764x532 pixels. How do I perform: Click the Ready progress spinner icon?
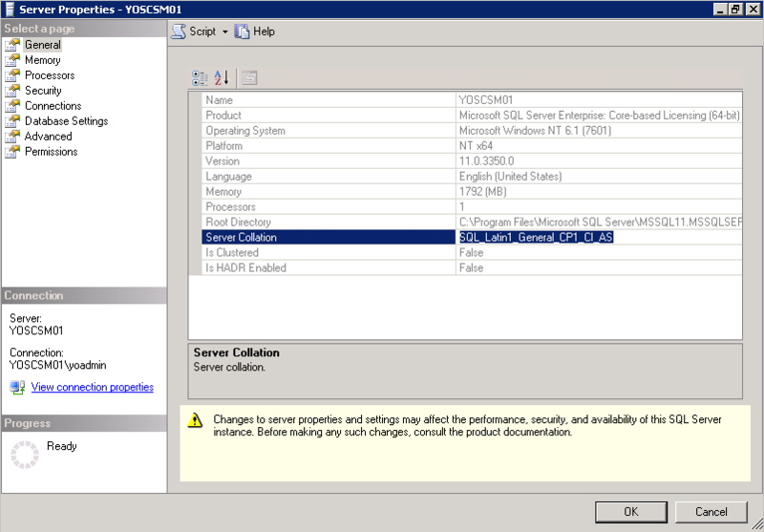pos(25,455)
